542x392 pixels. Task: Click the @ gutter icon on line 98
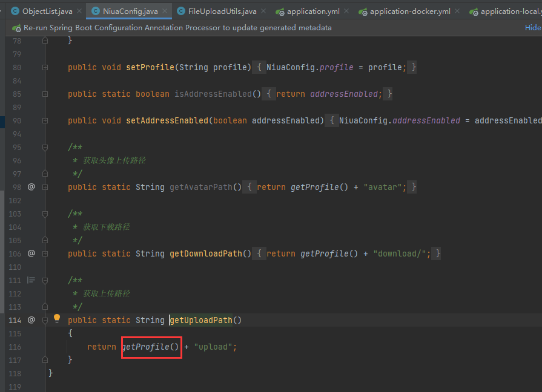pos(31,187)
